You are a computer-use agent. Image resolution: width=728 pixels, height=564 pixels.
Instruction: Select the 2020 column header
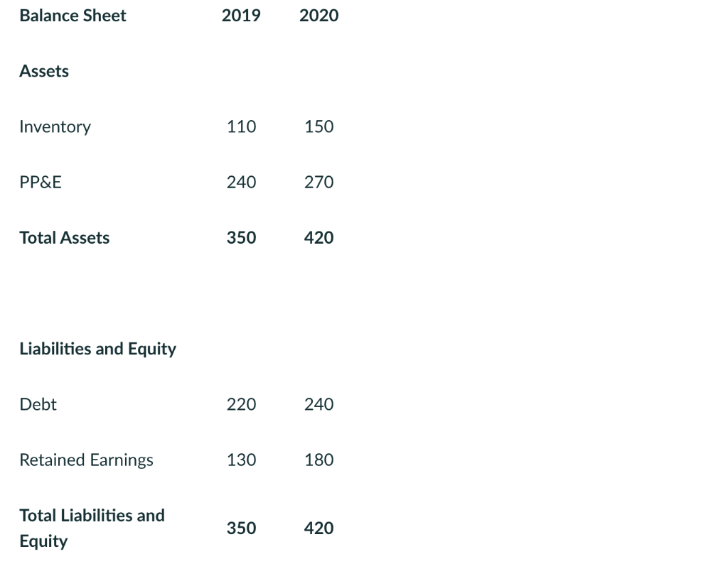tap(319, 16)
